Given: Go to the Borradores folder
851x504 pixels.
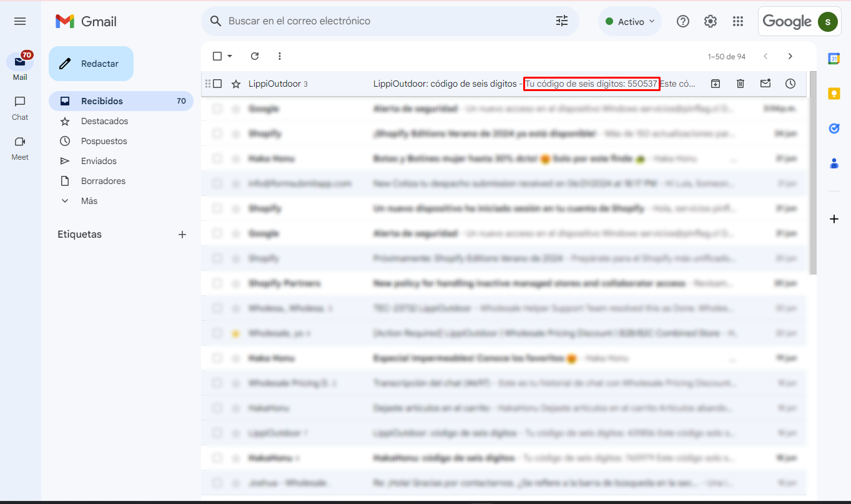Looking at the screenshot, I should pos(103,181).
